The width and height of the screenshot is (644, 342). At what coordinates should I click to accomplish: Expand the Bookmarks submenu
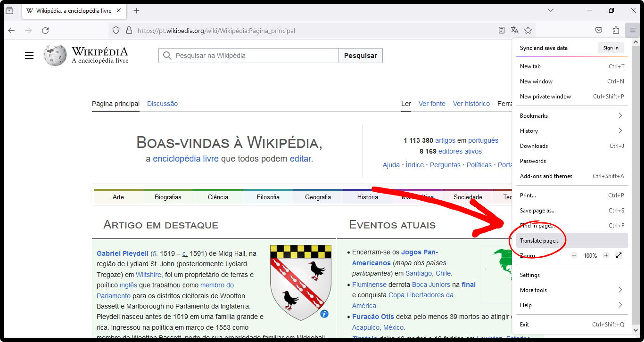pyautogui.click(x=572, y=116)
